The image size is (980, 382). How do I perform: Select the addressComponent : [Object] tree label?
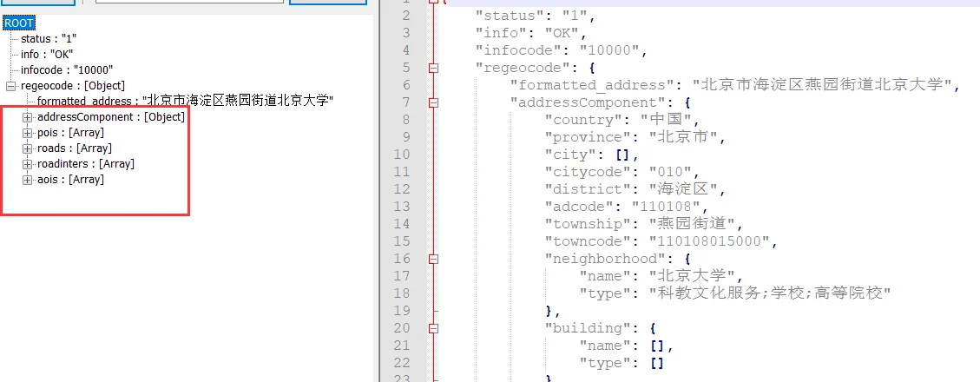pos(111,117)
